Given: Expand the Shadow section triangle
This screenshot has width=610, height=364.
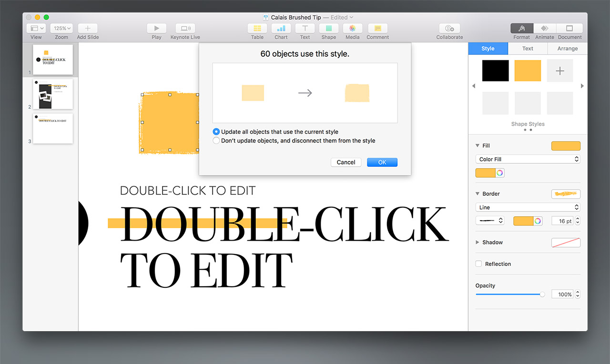Looking at the screenshot, I should 478,243.
